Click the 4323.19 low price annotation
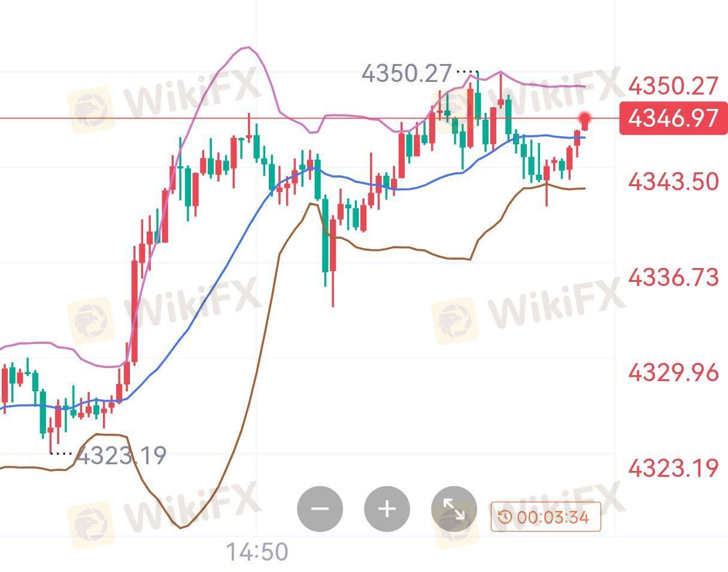The height and width of the screenshot is (572, 728). click(x=122, y=456)
